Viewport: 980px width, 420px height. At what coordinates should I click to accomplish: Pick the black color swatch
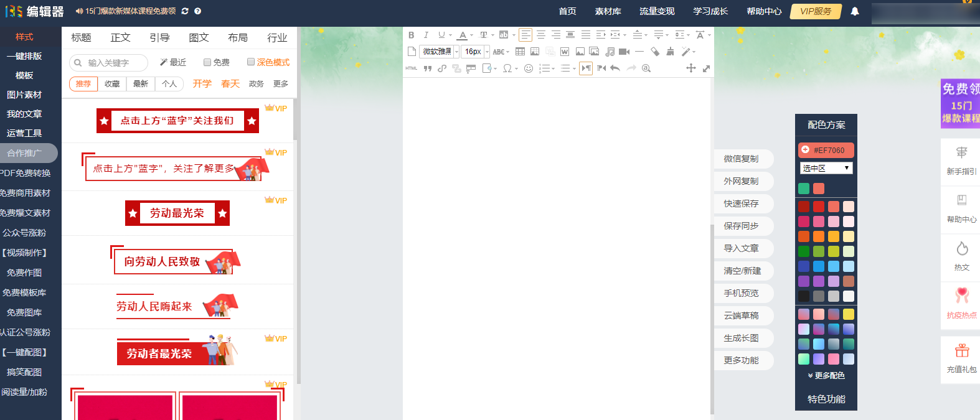[x=804, y=296]
